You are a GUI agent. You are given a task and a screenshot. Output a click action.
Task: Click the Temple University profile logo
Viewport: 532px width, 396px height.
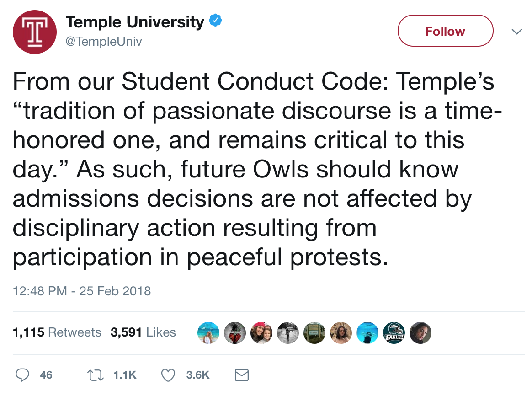35,32
